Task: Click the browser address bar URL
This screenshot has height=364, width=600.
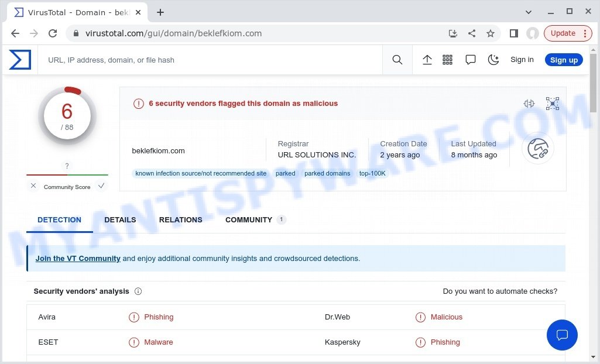Action: pos(173,33)
